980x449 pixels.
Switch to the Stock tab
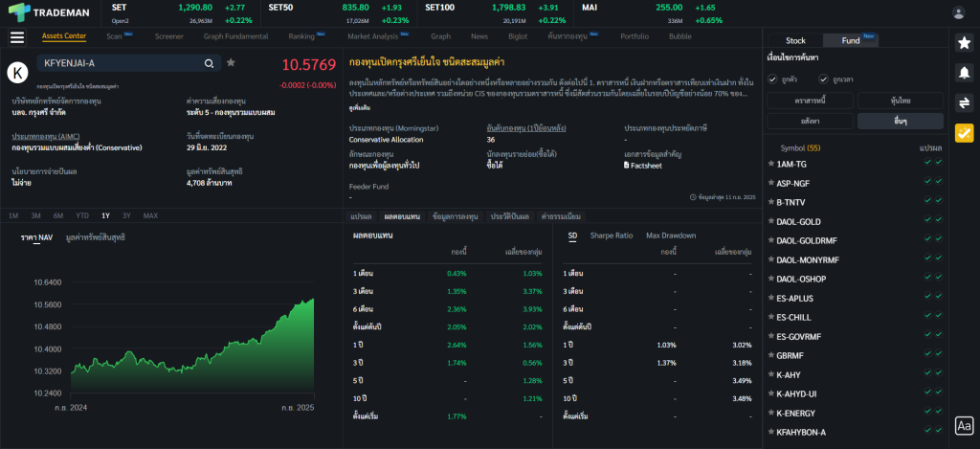click(795, 40)
